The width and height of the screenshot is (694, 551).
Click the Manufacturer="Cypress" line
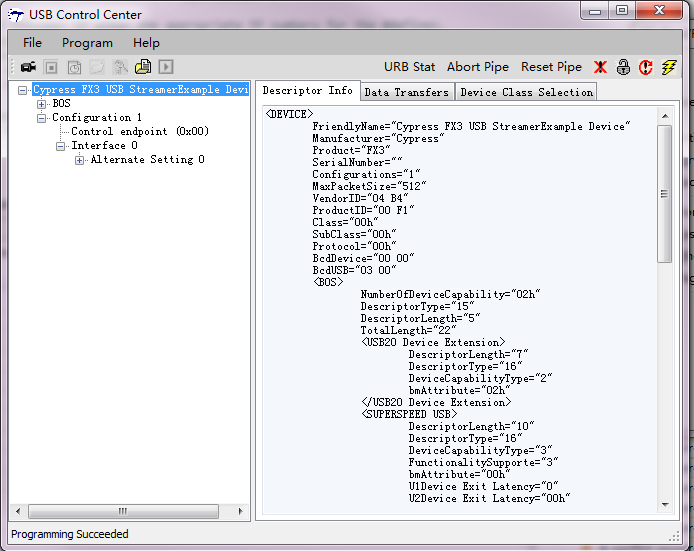coord(378,139)
